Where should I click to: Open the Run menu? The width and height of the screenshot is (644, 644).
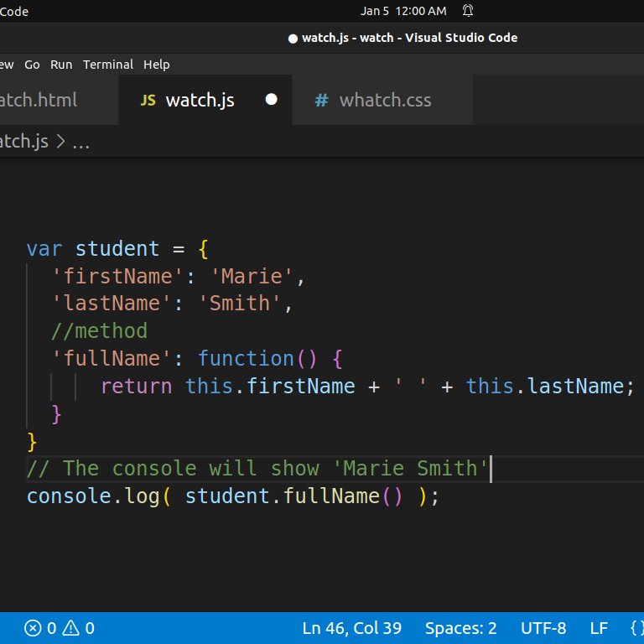(x=61, y=65)
